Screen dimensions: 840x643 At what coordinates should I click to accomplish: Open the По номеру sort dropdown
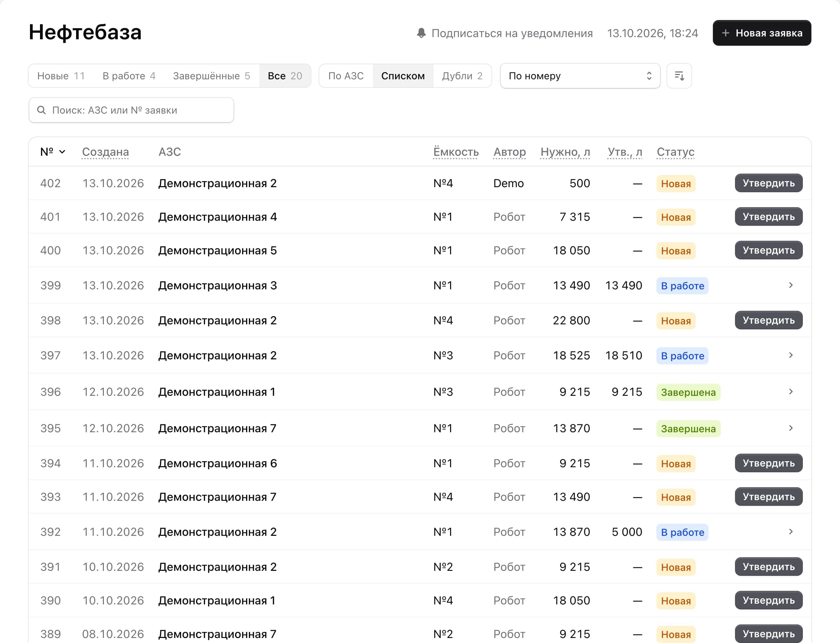[580, 76]
